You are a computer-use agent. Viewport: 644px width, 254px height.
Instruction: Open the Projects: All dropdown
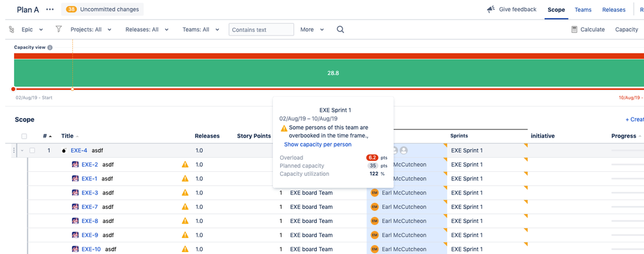pos(91,30)
